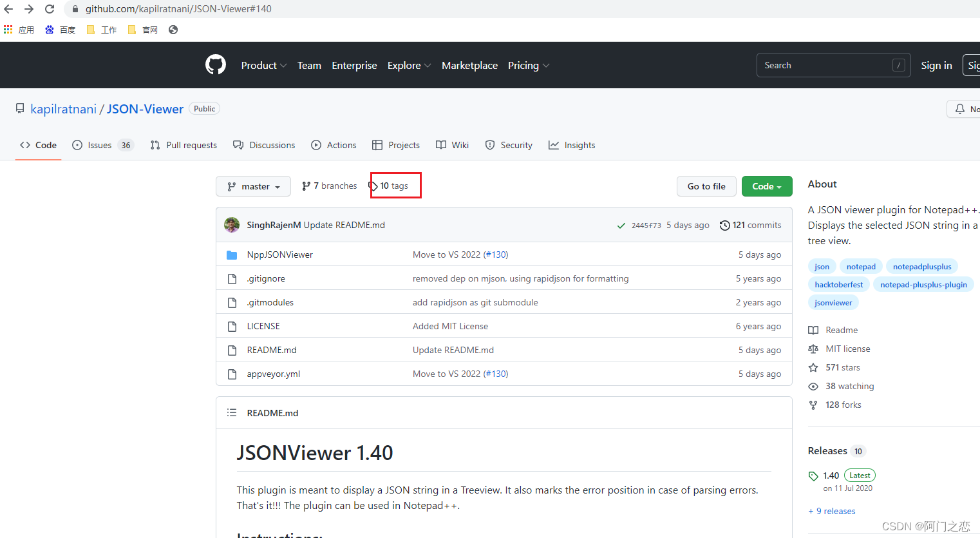
Task: Open the Wiki tab
Action: tap(452, 145)
